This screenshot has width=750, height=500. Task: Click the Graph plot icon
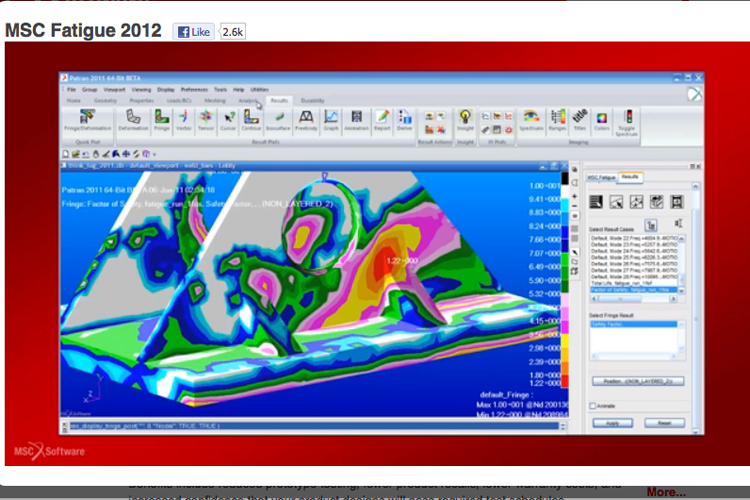(331, 121)
